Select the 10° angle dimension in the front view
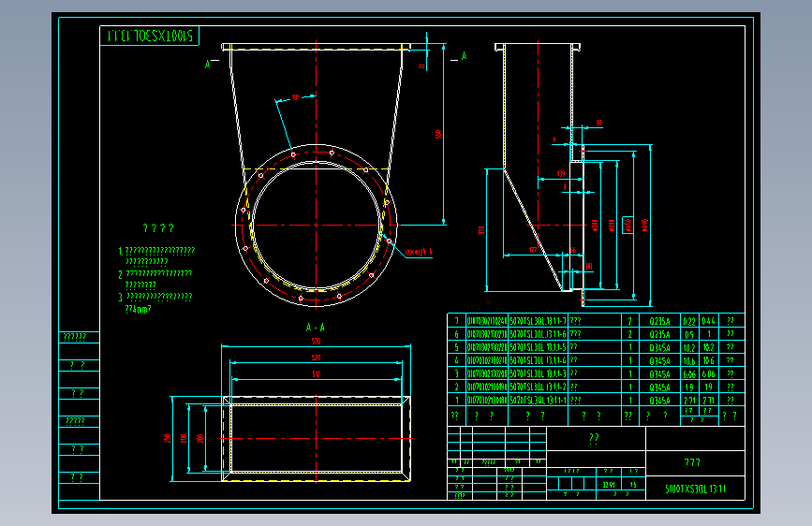 tap(296, 97)
